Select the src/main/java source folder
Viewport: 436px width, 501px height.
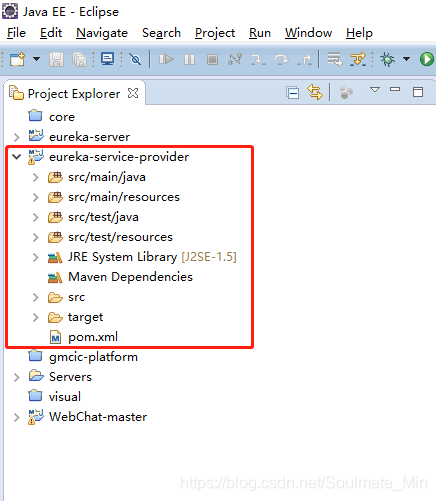tap(107, 177)
